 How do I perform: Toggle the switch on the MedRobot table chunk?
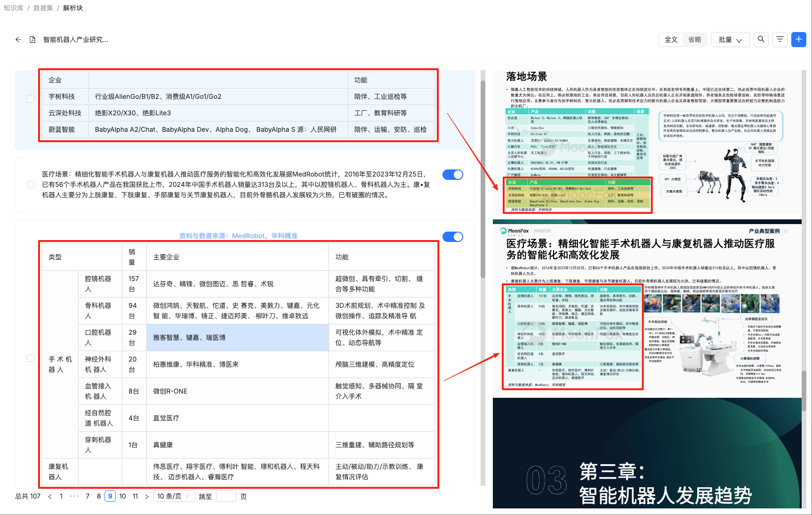coord(453,237)
